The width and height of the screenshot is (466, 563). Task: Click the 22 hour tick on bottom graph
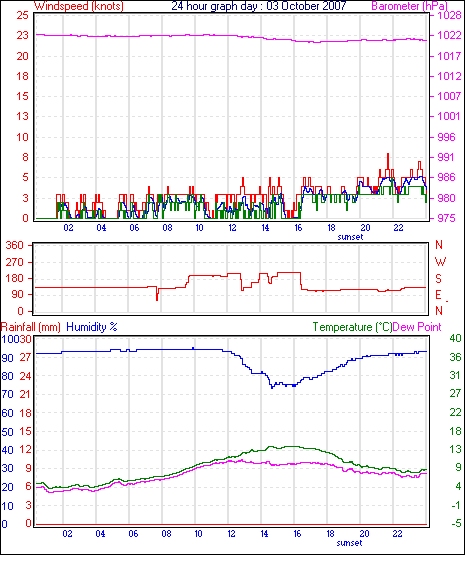(397, 534)
